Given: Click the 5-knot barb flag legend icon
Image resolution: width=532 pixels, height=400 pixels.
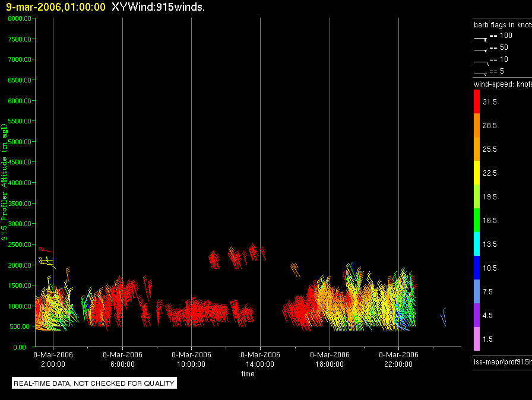Looking at the screenshot, I should (480, 74).
